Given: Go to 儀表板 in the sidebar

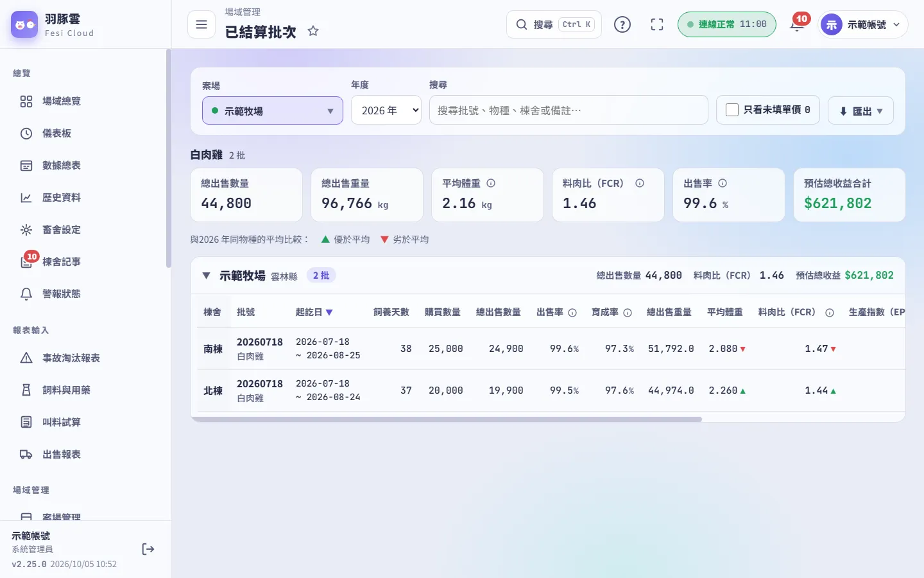Looking at the screenshot, I should click(85, 134).
